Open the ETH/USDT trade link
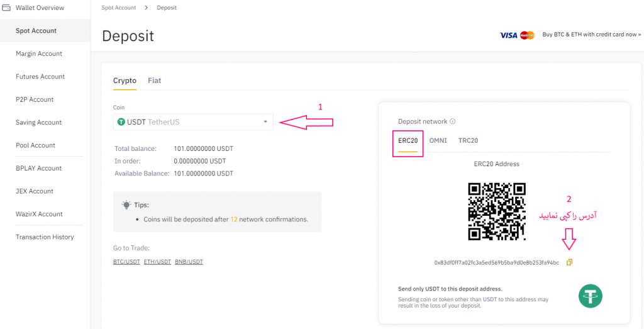Screen dimensions: 644x329 tap(157, 261)
